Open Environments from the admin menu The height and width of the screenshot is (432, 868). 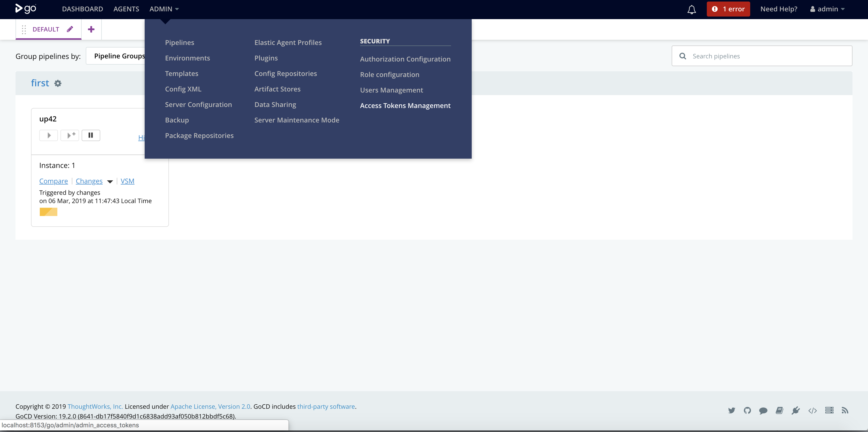(x=187, y=58)
